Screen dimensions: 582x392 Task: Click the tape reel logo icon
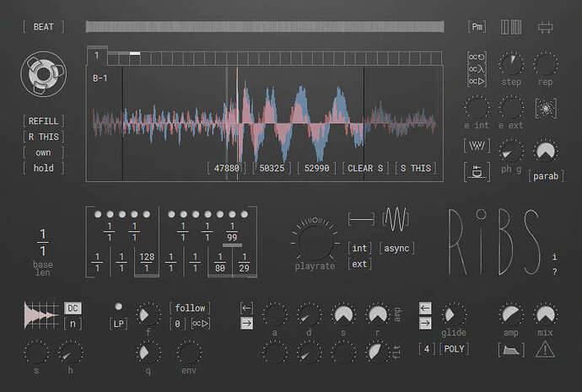point(44,74)
